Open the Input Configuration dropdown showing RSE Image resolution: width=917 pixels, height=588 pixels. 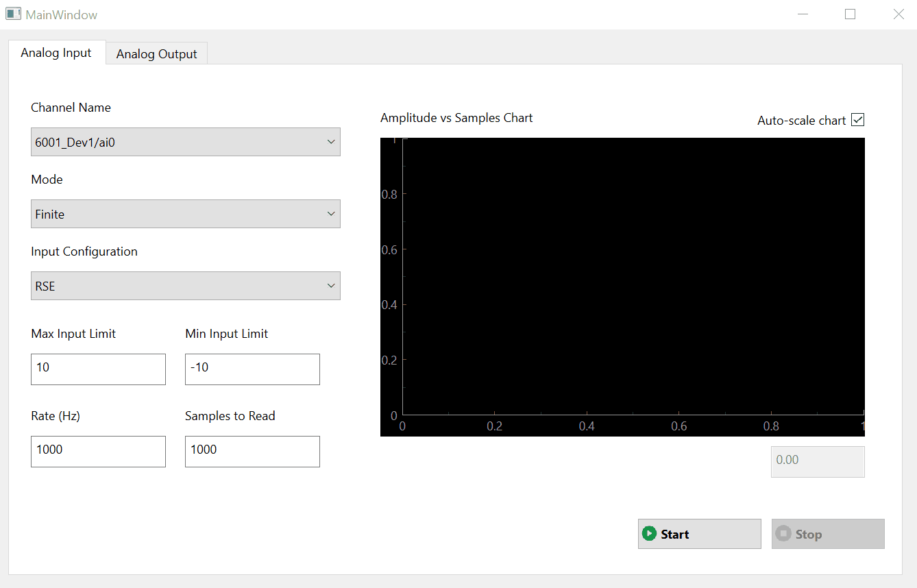coord(186,286)
